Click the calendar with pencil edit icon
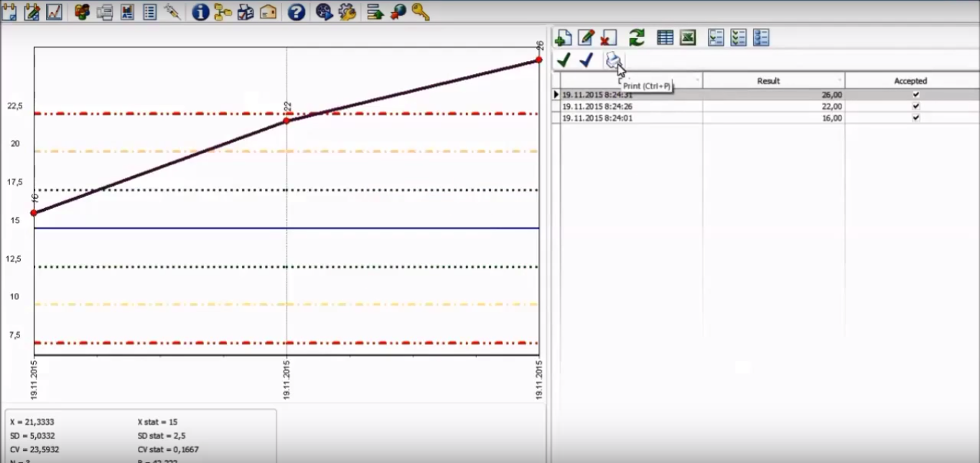 click(x=32, y=11)
